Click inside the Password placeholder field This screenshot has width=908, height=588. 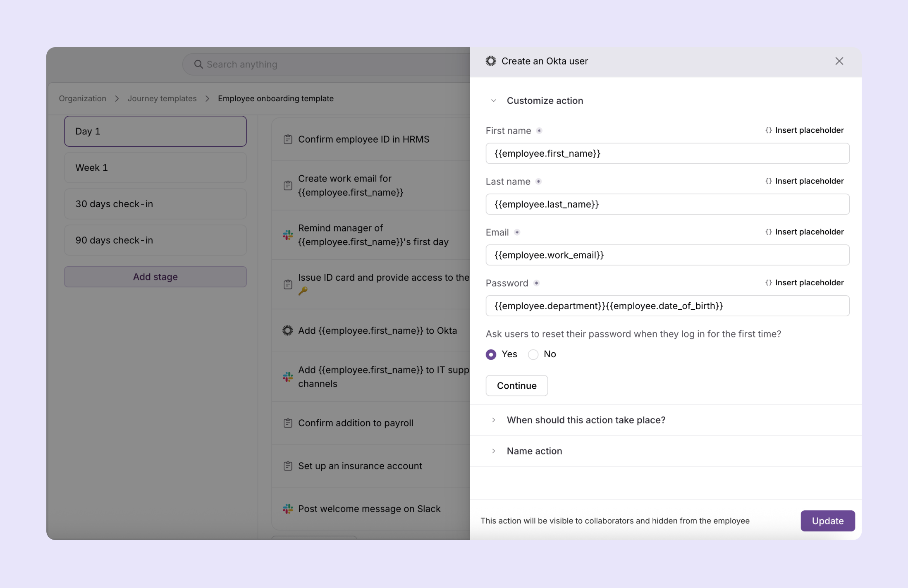tap(667, 306)
